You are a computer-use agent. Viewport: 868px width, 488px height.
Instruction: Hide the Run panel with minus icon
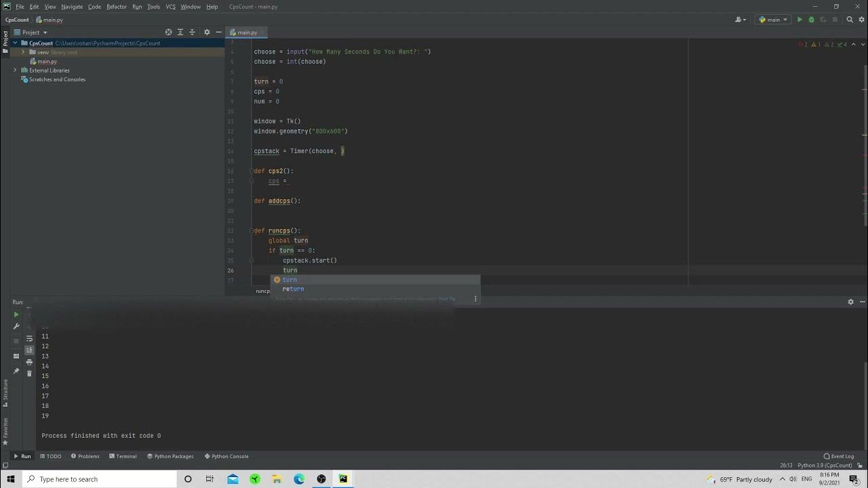click(x=863, y=302)
